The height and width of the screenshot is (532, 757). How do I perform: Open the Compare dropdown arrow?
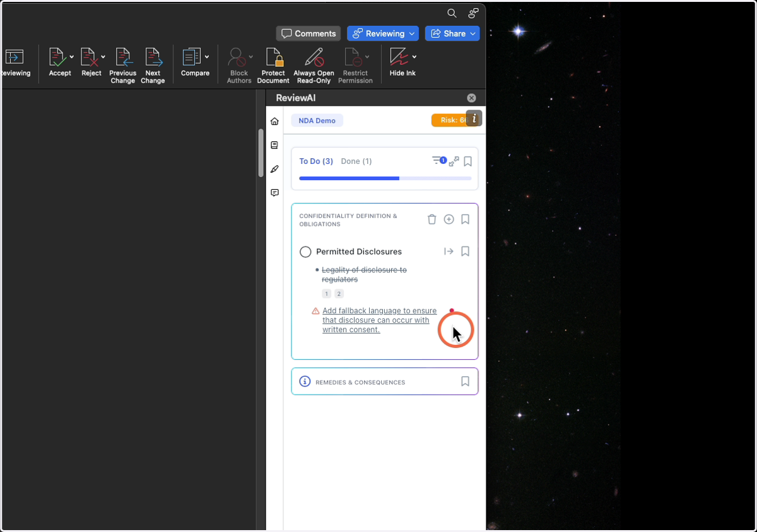[206, 57]
